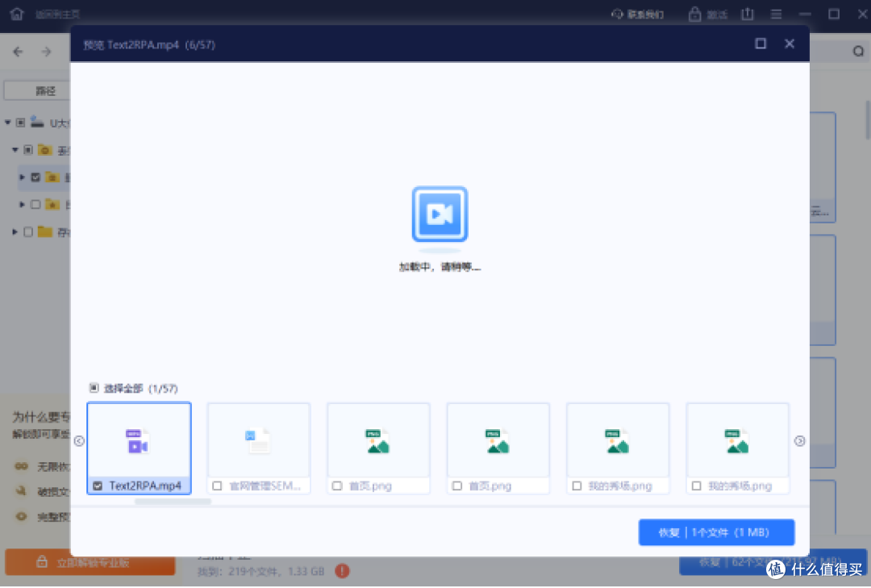Open the hamburger menu in title bar

776,14
